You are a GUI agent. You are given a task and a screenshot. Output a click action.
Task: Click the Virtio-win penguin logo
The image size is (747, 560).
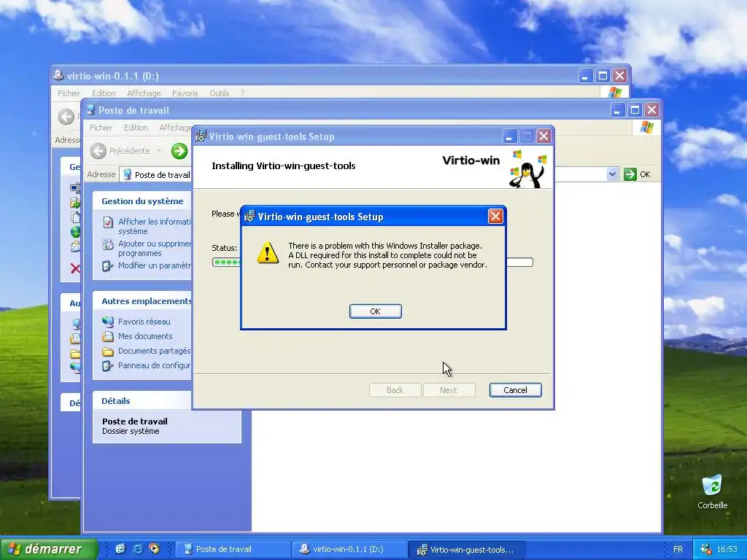tap(528, 169)
